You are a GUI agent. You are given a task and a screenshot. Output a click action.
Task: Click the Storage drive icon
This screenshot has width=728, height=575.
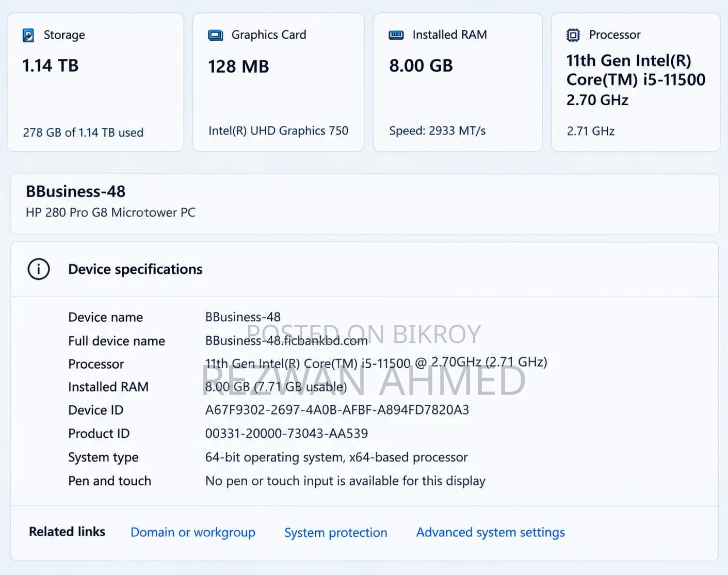coord(28,35)
